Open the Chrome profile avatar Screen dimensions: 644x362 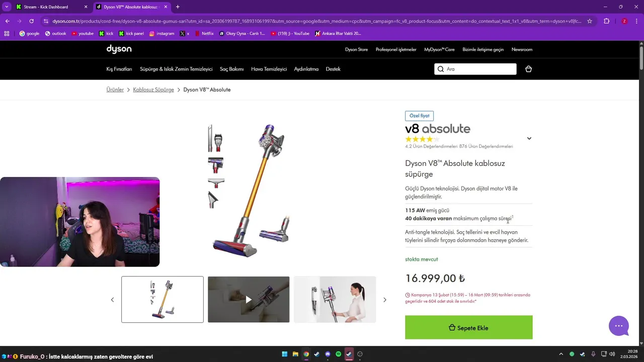(624, 21)
